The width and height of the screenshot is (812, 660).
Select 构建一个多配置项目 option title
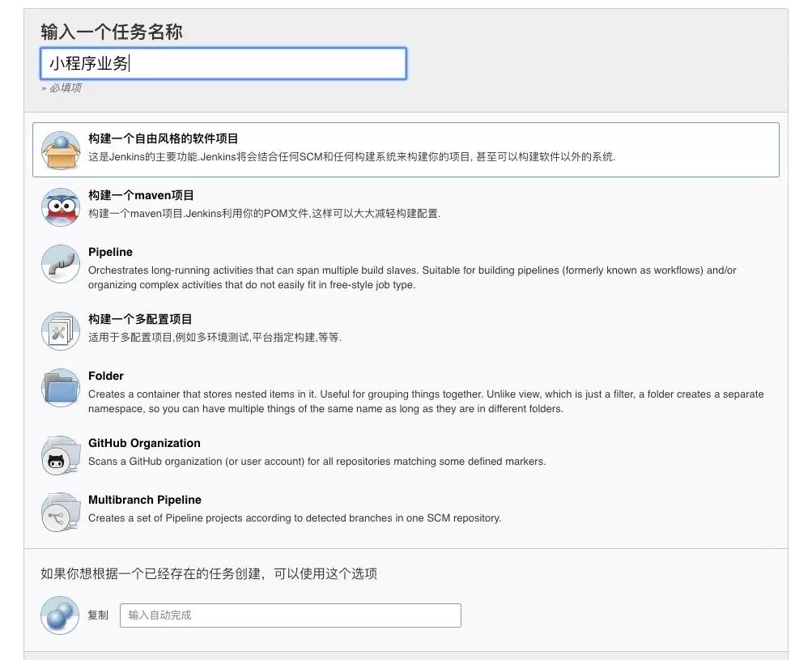140,319
